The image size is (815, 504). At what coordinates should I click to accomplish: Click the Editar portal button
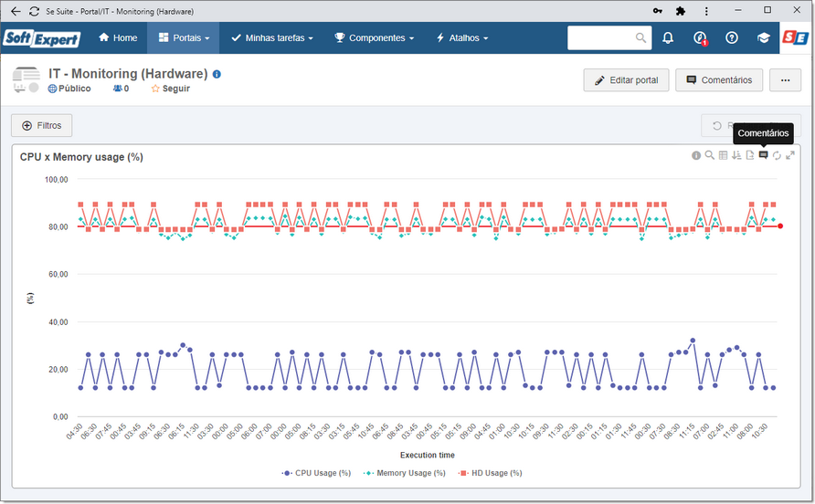tap(626, 80)
